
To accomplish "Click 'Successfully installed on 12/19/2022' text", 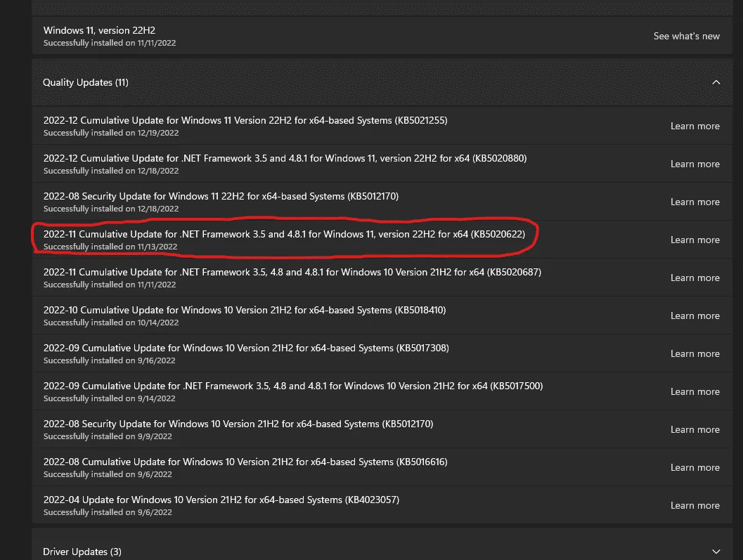I will pyautogui.click(x=111, y=133).
